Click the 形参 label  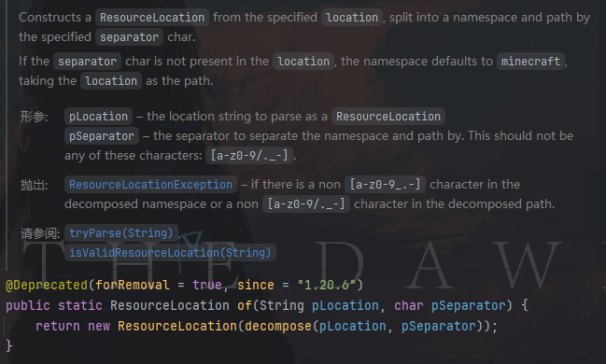coord(34,117)
